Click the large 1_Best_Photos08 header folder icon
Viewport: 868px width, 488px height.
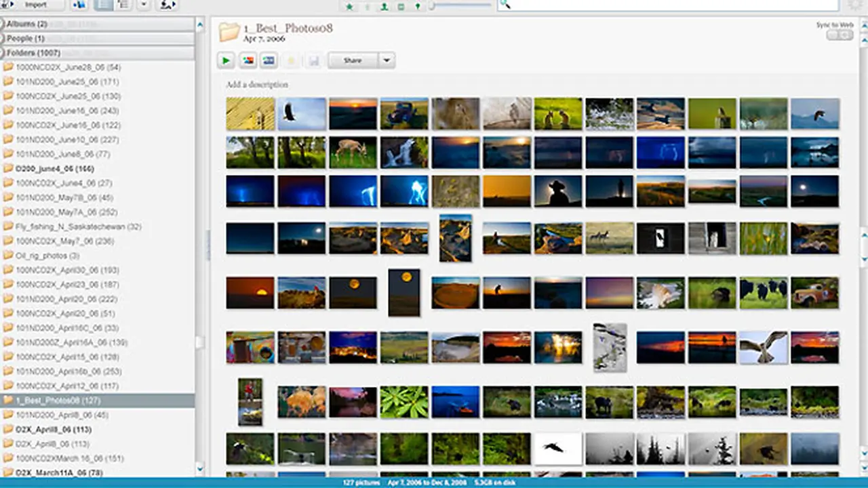coord(229,32)
